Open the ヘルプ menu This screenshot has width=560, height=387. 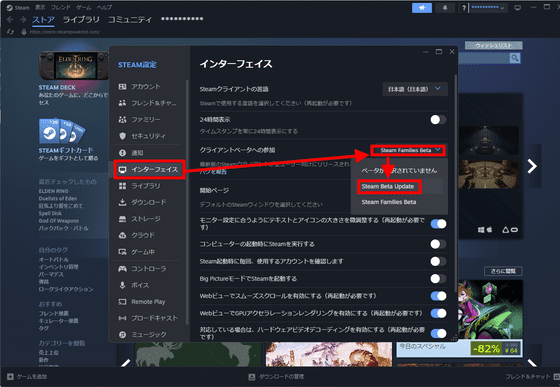tap(104, 7)
